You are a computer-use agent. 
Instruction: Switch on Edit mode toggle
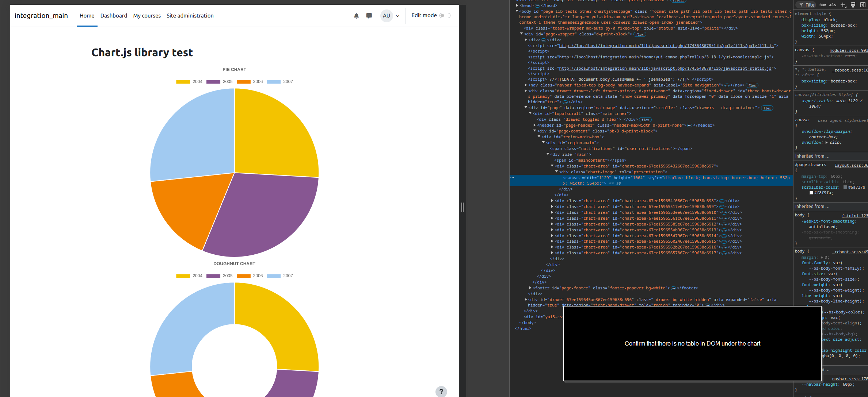tap(445, 15)
